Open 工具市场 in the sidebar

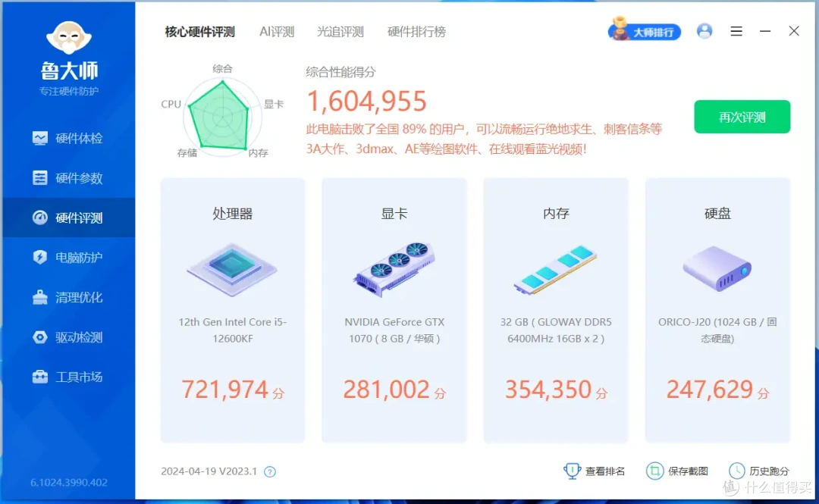pyautogui.click(x=68, y=377)
